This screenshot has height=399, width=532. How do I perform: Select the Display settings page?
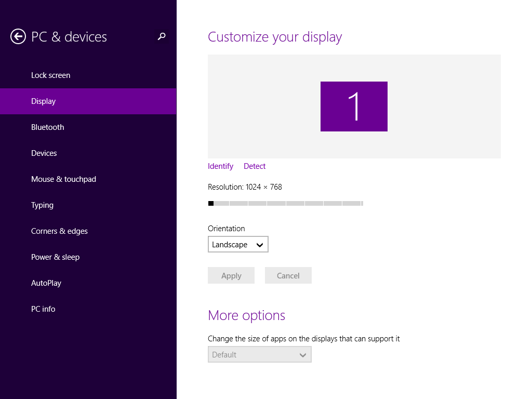(x=88, y=101)
